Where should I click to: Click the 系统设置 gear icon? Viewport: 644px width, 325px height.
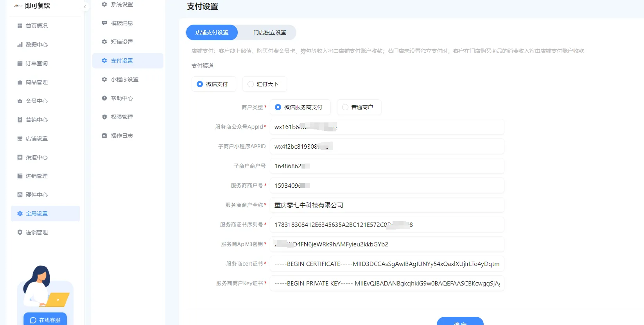pos(104,4)
